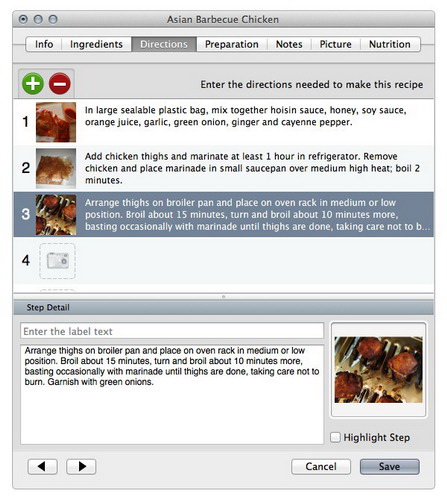The image size is (447, 500).
Task: Switch to the Ingredients tab
Action: click(x=96, y=44)
